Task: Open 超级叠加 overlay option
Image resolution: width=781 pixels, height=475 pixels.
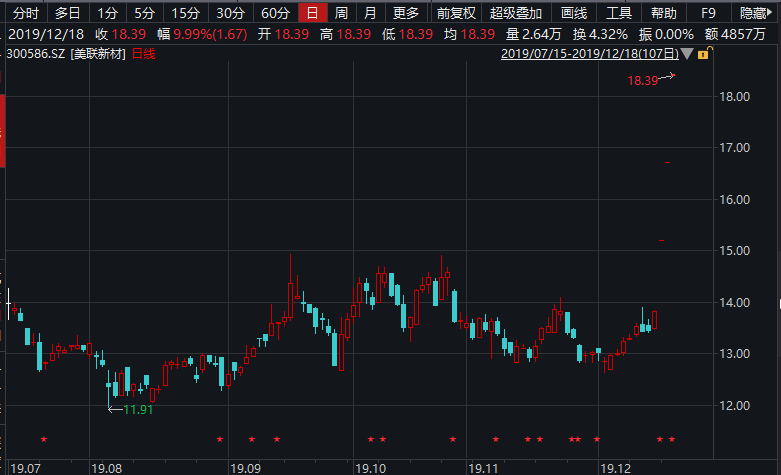Action: (516, 13)
